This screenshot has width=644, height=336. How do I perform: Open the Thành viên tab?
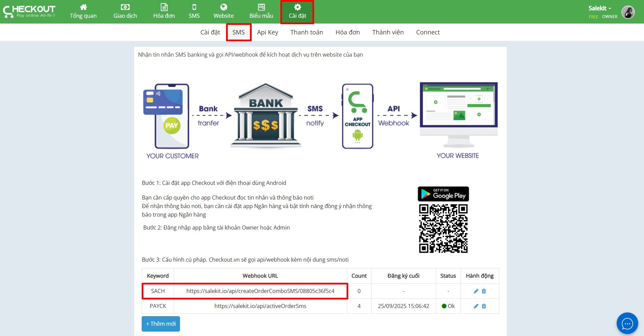point(388,32)
